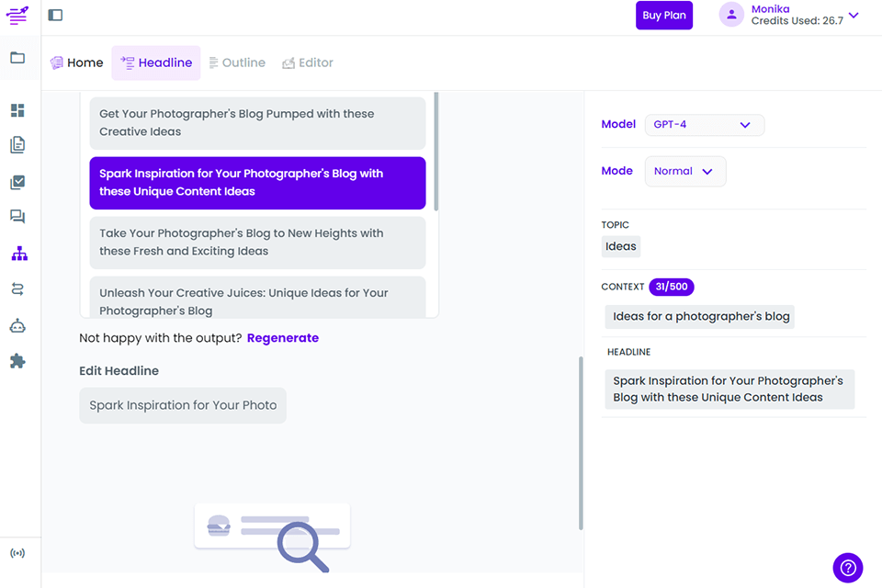Screen dimensions: 882x588
Task: Click the Edit Headline input field
Action: pyautogui.click(x=183, y=405)
